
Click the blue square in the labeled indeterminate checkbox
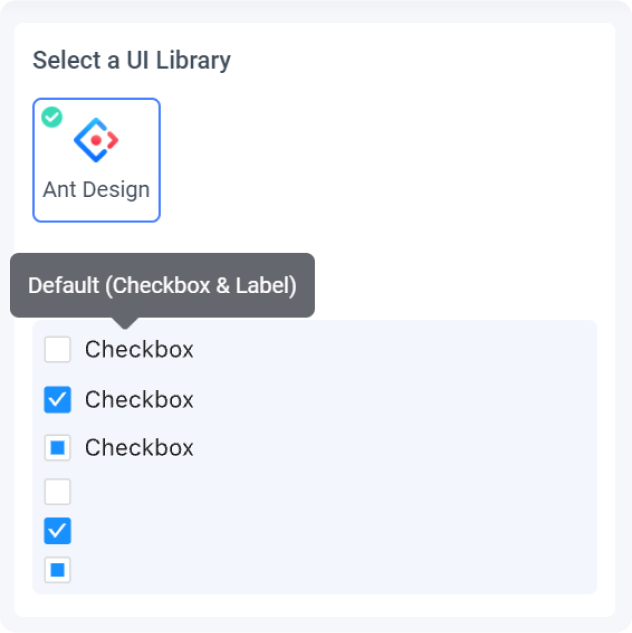[57, 448]
